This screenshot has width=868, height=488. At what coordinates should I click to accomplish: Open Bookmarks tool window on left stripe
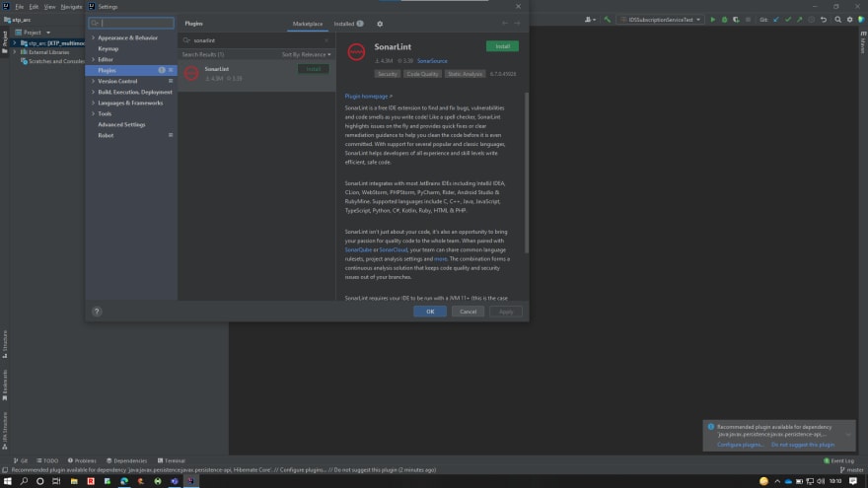tap(5, 385)
